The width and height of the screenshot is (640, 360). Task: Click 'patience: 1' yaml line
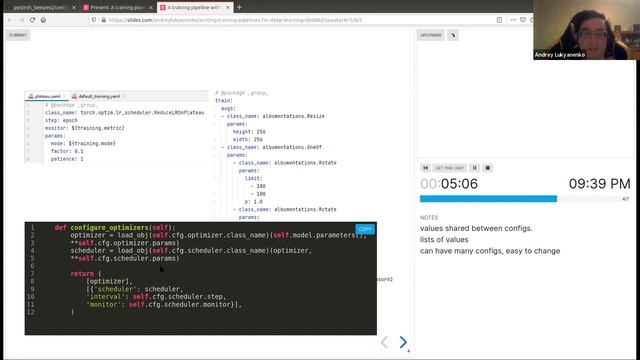tap(67, 159)
